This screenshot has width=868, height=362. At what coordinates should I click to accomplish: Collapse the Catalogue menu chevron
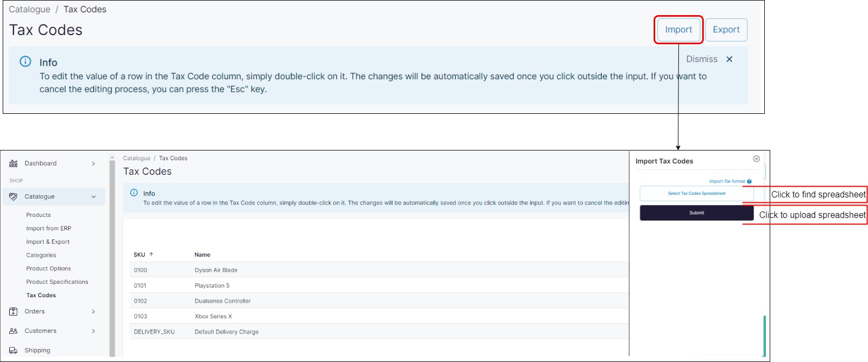click(93, 197)
